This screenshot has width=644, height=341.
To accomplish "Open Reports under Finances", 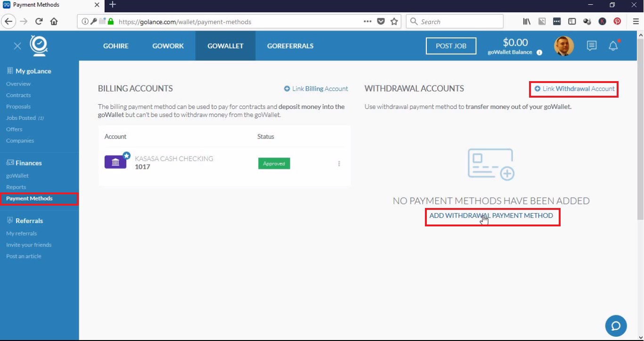I will pos(16,187).
